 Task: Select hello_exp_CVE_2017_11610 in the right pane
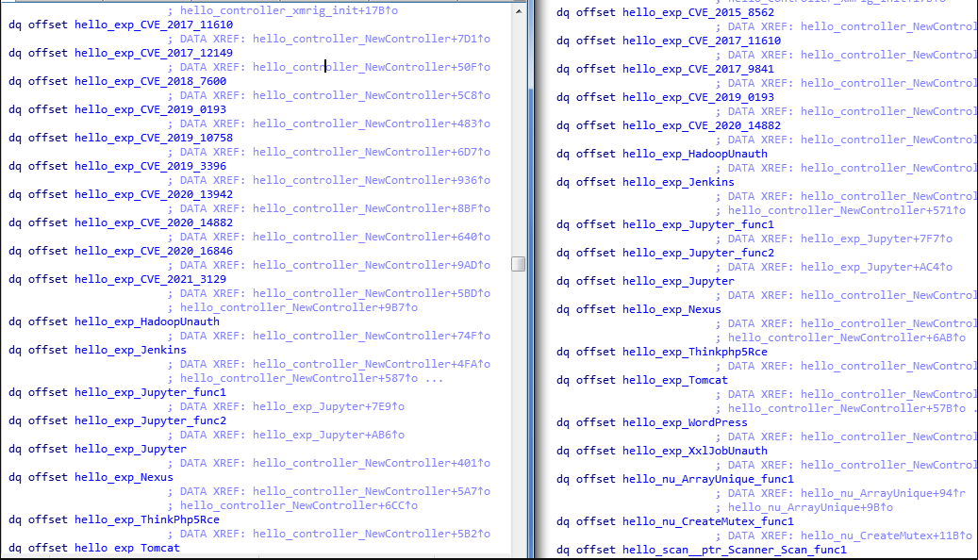[x=702, y=41]
